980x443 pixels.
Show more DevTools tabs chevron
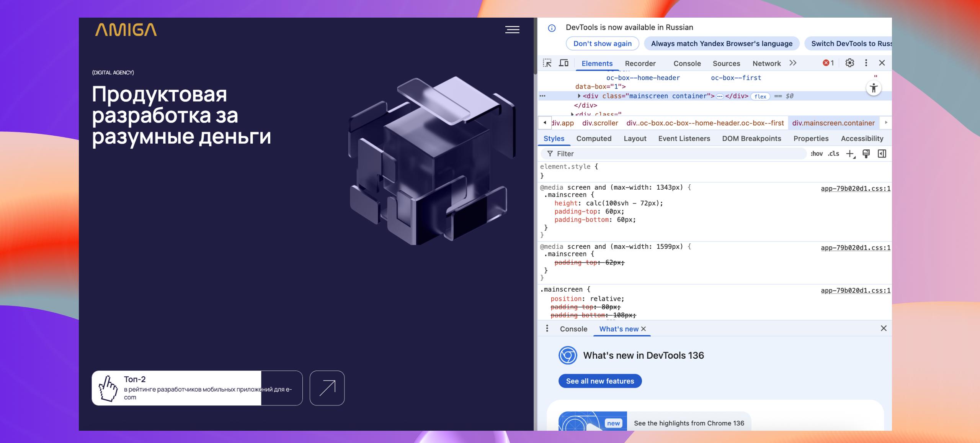[793, 63]
